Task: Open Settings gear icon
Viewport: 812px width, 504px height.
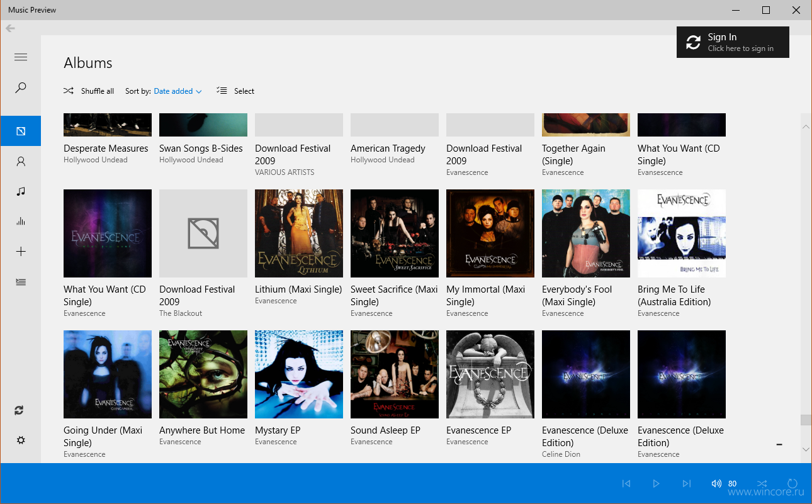Action: coord(21,440)
